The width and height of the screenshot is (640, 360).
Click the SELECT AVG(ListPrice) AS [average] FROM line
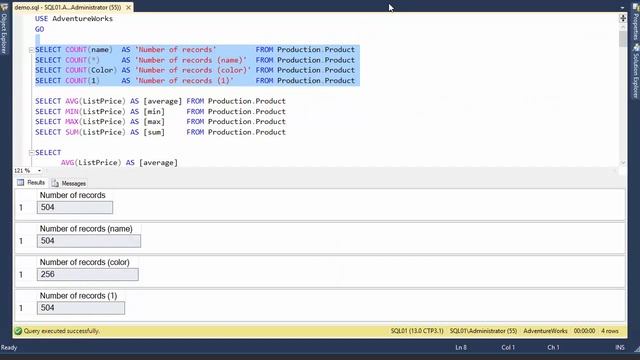160,101
